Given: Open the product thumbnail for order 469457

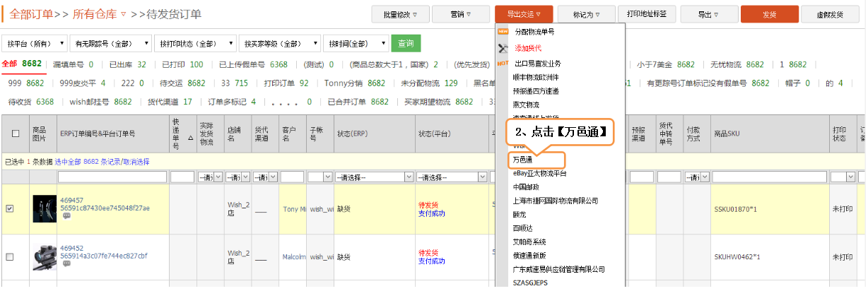Looking at the screenshot, I should (x=44, y=208).
